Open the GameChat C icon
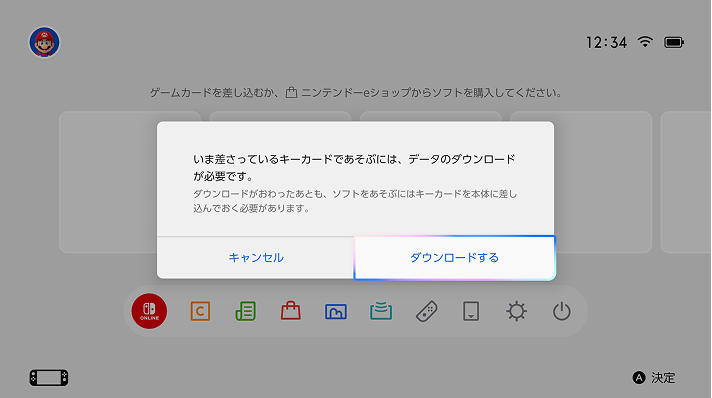712x398 pixels. click(200, 311)
